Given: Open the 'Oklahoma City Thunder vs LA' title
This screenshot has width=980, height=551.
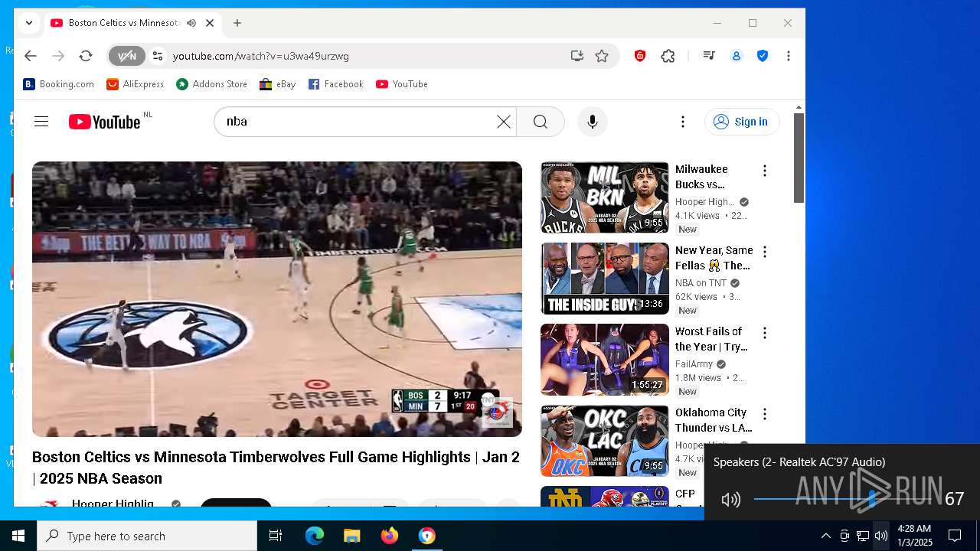Looking at the screenshot, I should click(x=714, y=420).
